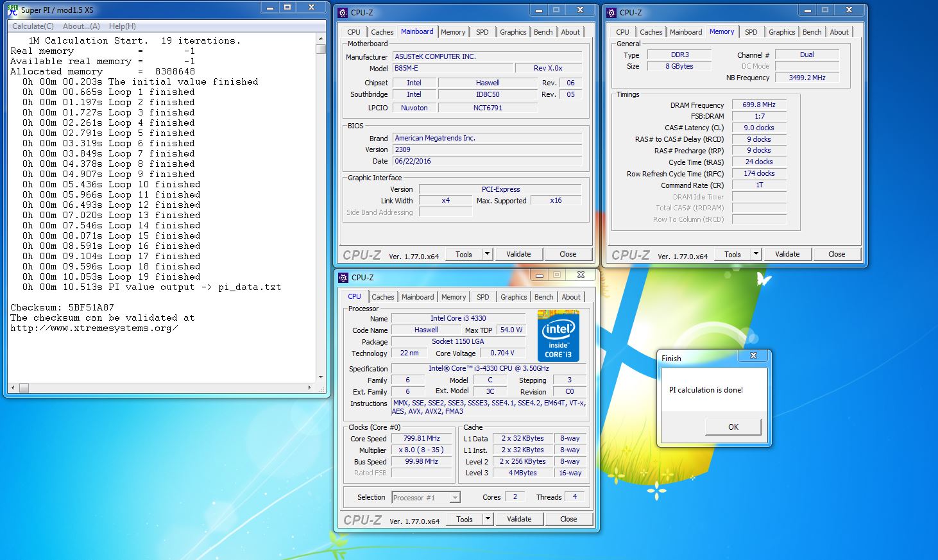Click the 06/22/2016 BIOS date field
Image resolution: width=938 pixels, height=560 pixels.
click(487, 161)
